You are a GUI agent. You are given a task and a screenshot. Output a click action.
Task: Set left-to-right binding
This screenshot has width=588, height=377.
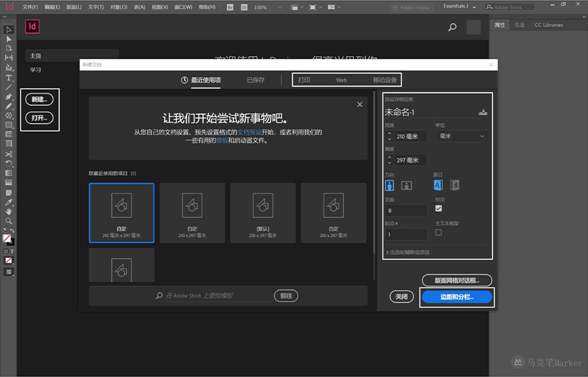pyautogui.click(x=438, y=185)
